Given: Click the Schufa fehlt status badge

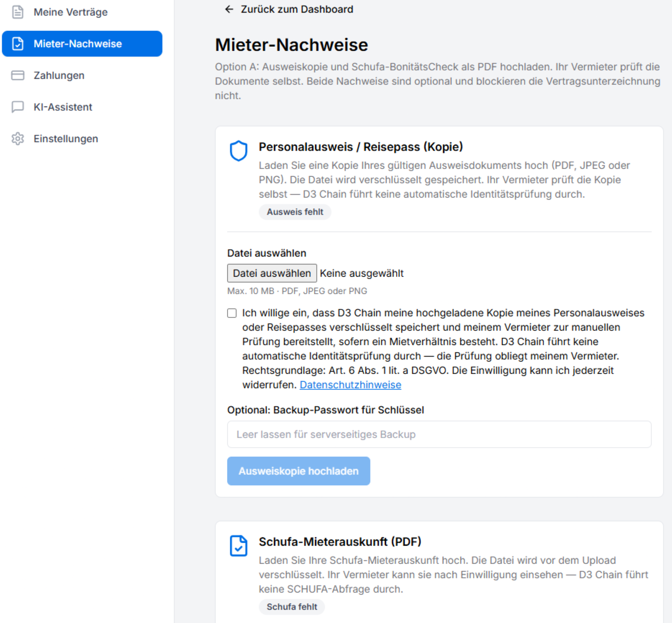Looking at the screenshot, I should point(292,607).
